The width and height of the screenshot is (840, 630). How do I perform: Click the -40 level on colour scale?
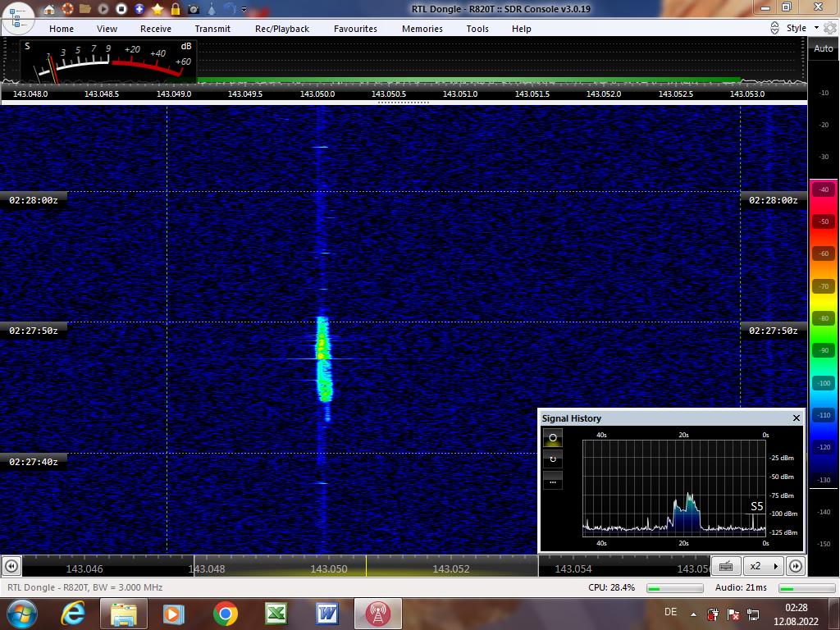click(824, 189)
